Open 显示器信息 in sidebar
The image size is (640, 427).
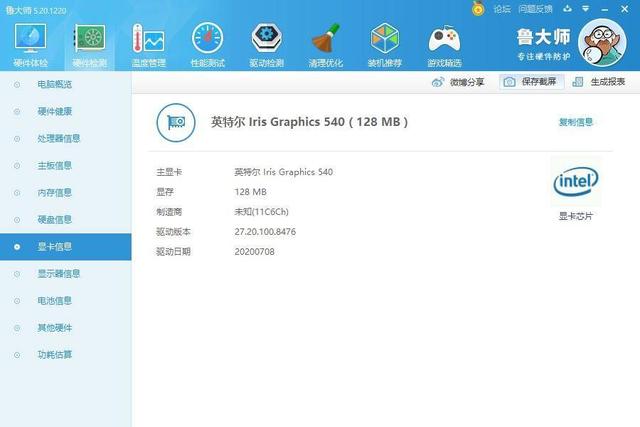pos(59,274)
